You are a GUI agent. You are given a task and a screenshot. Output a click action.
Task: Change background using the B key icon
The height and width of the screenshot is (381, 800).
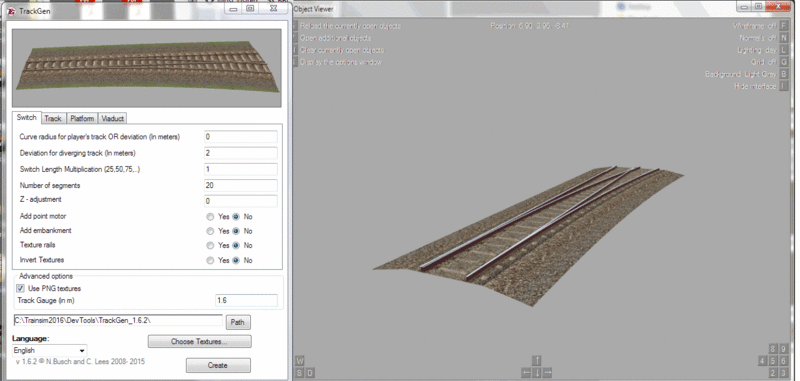coord(784,74)
